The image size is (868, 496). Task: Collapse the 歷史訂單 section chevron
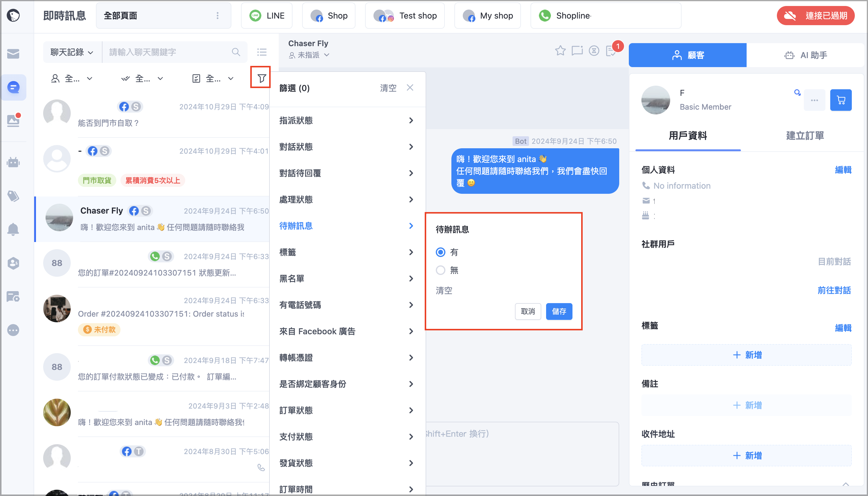point(846,484)
